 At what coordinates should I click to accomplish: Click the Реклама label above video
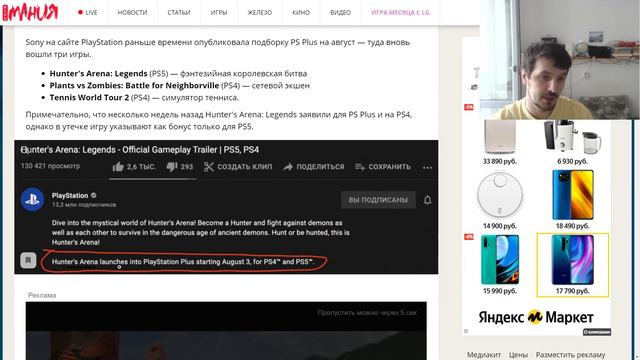tap(42, 295)
